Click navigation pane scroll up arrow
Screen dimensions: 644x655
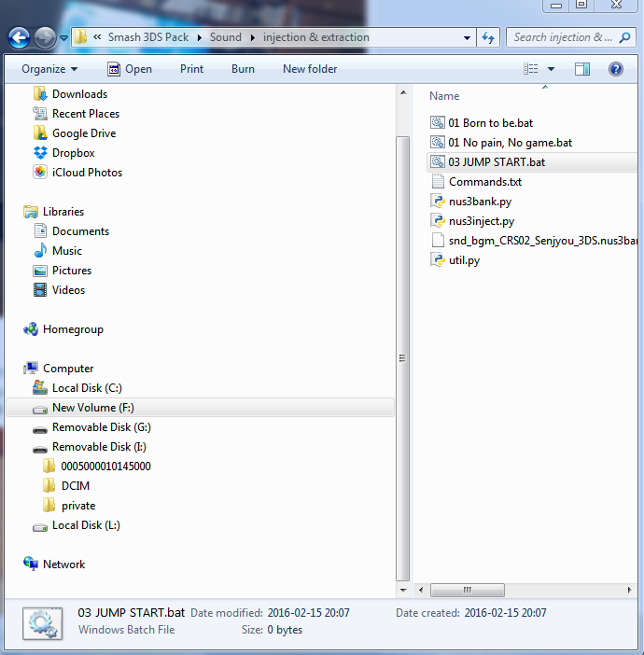click(x=403, y=92)
